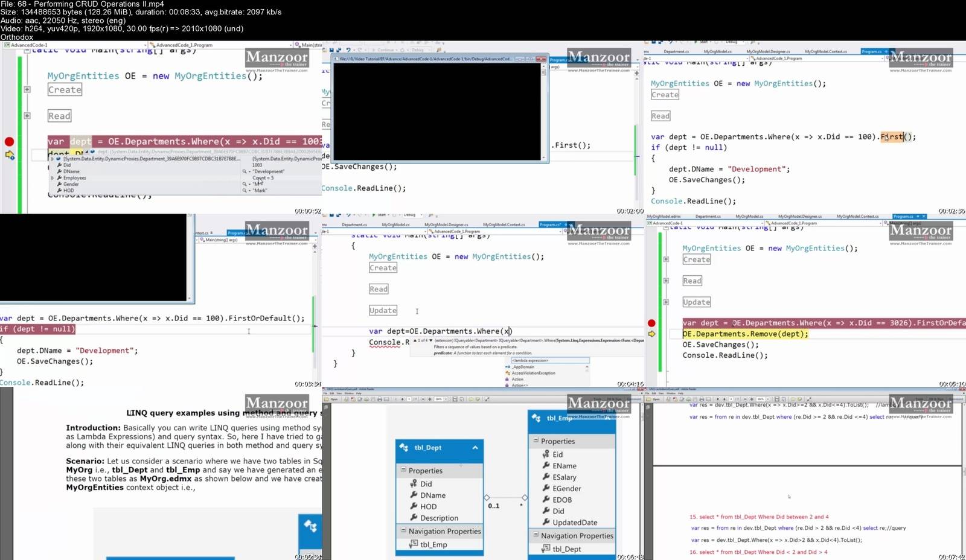Click the yellow execution arrow in 00:00:52 frame
The image size is (966, 560).
(x=10, y=155)
